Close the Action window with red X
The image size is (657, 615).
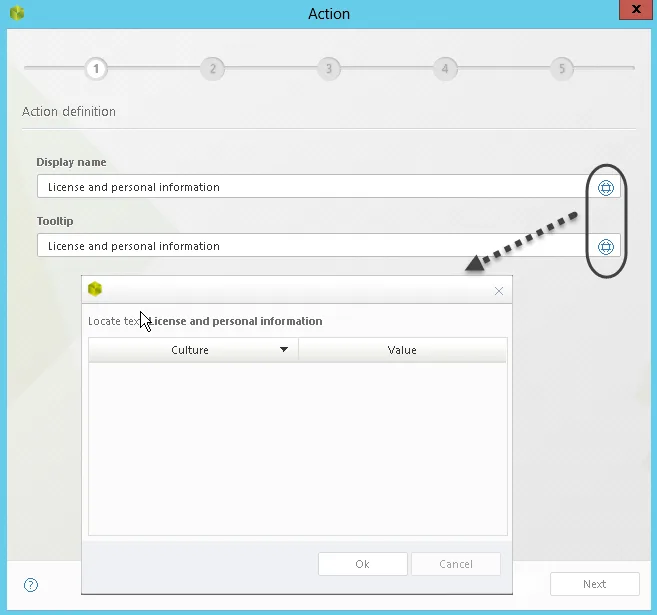click(636, 9)
